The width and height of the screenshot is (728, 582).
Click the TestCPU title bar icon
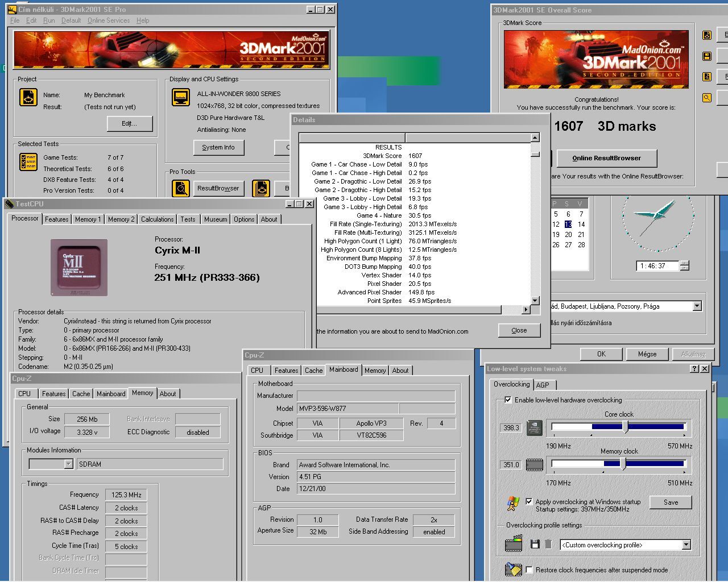point(10,204)
